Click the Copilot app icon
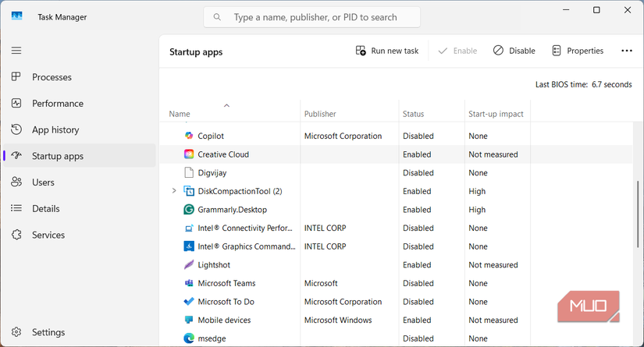Viewport: 644px width, 347px height. click(189, 136)
